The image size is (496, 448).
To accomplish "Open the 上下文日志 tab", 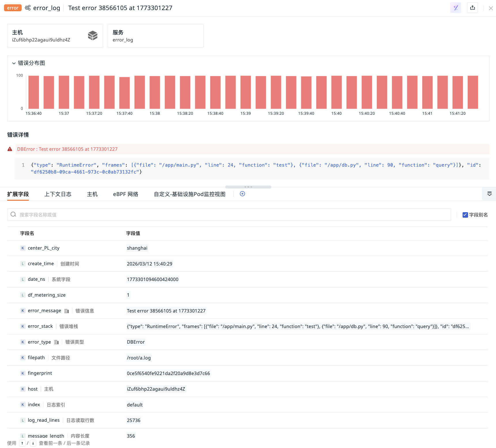I will [58, 194].
